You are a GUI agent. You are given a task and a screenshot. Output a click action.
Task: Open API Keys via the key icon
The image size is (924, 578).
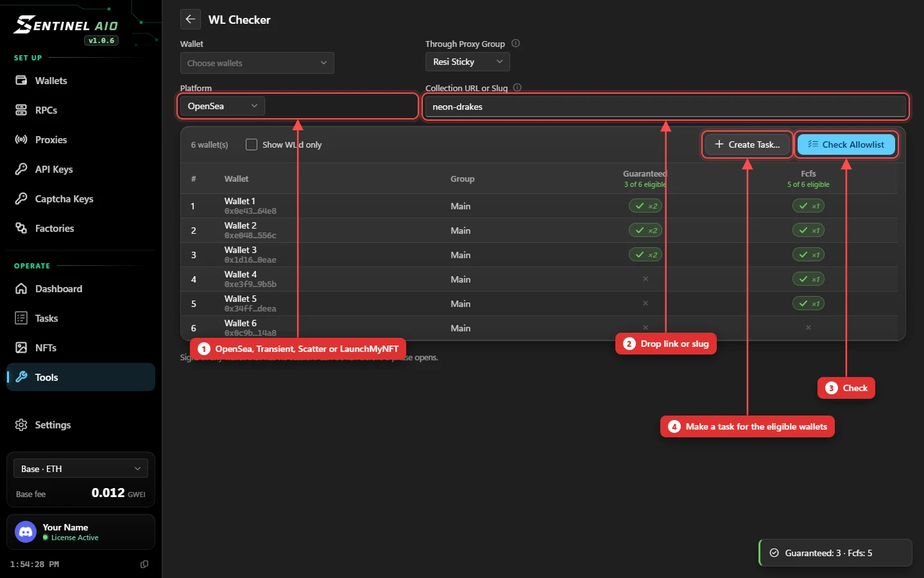21,169
